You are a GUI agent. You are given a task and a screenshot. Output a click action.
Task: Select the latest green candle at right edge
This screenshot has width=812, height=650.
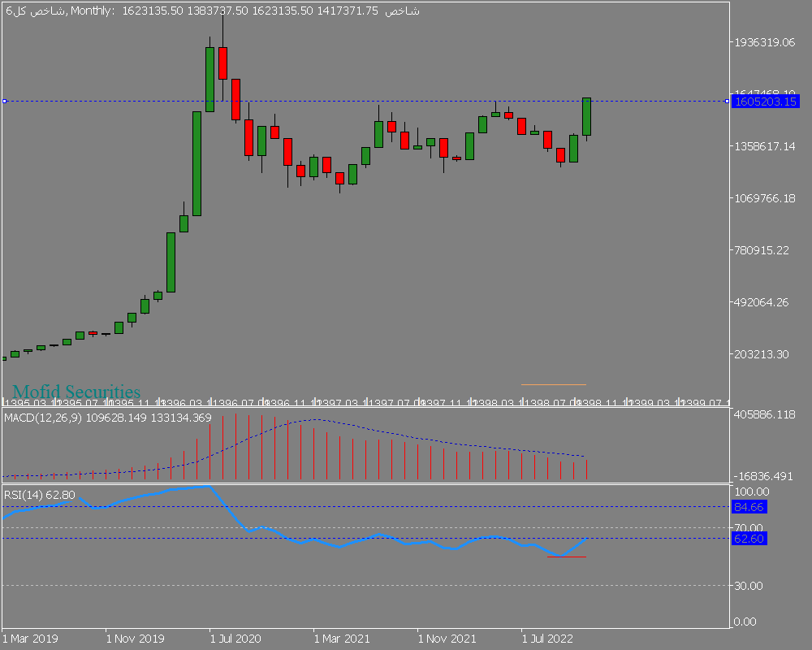[x=586, y=116]
